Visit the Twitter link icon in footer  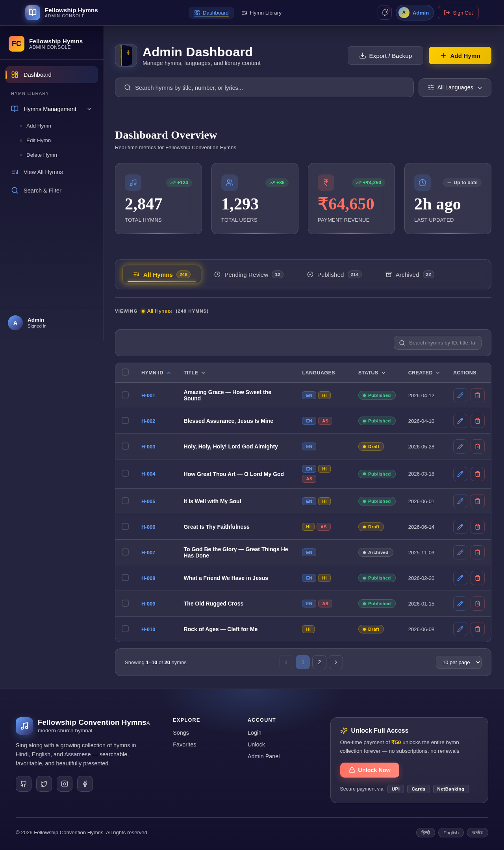click(44, 784)
